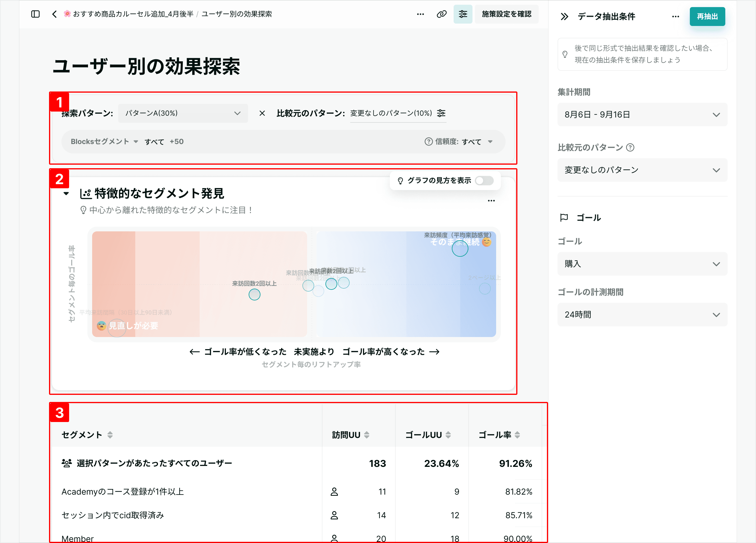
Task: Toggle the left sidebar panel icon
Action: tap(35, 14)
